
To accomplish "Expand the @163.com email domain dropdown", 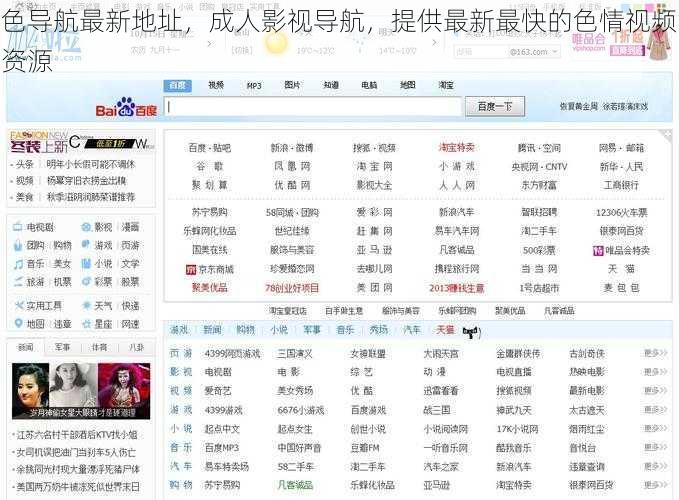I will pyautogui.click(x=554, y=52).
